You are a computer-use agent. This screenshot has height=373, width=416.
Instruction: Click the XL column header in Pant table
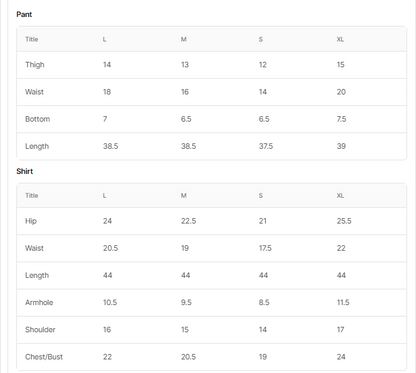(340, 39)
